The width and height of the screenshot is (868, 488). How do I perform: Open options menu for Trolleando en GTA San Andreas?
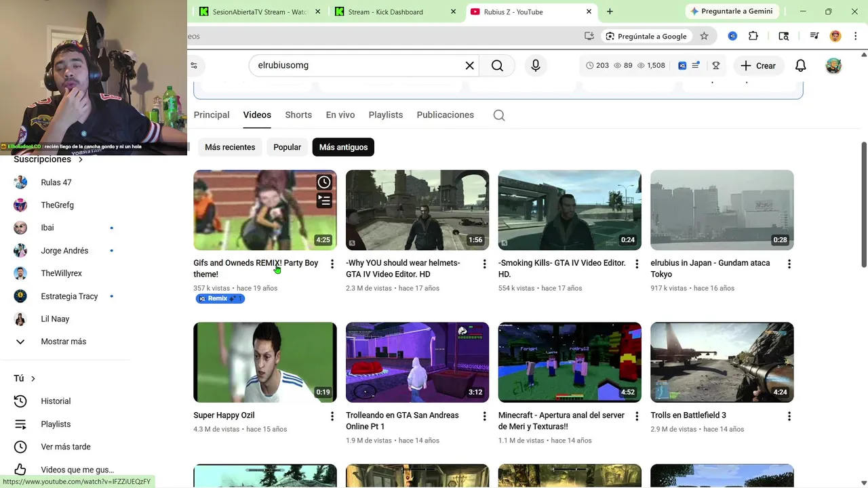click(x=484, y=416)
